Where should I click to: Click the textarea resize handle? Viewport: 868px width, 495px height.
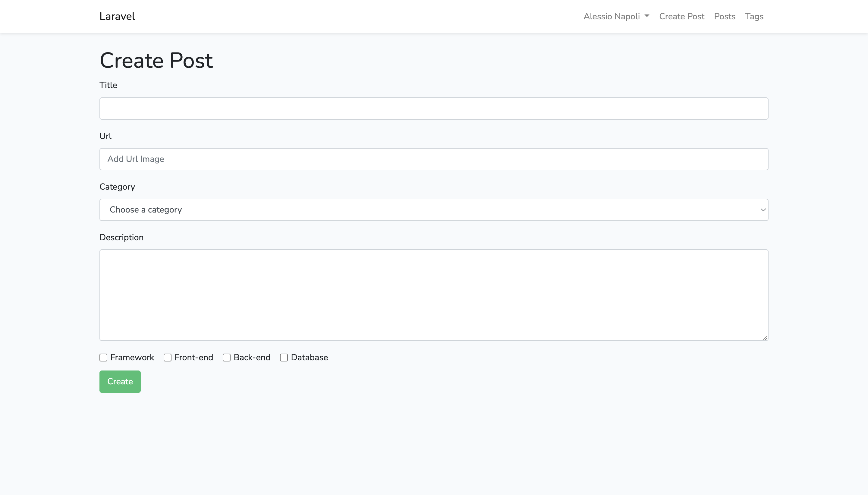click(x=765, y=337)
